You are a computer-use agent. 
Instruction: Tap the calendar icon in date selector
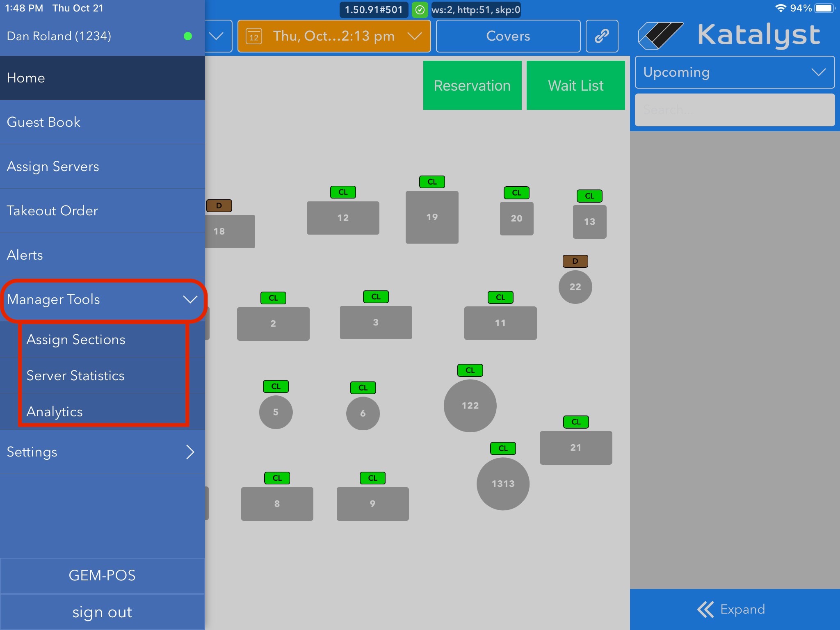coord(254,37)
